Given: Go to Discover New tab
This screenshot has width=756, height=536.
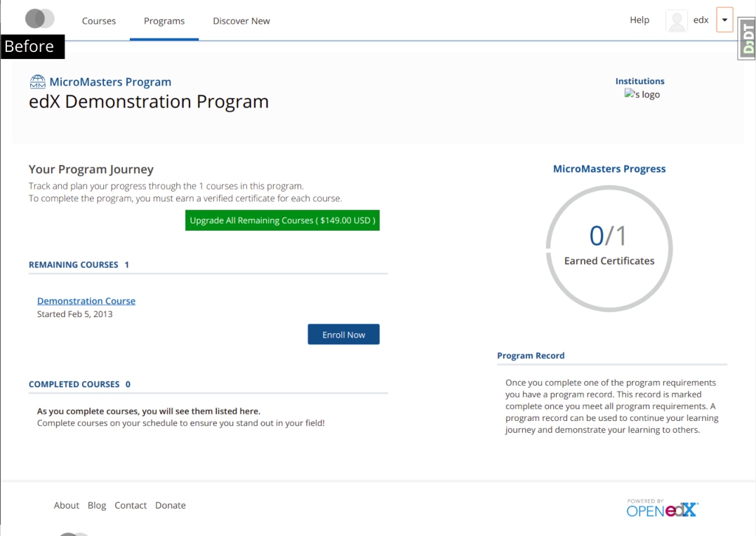Looking at the screenshot, I should (x=241, y=21).
